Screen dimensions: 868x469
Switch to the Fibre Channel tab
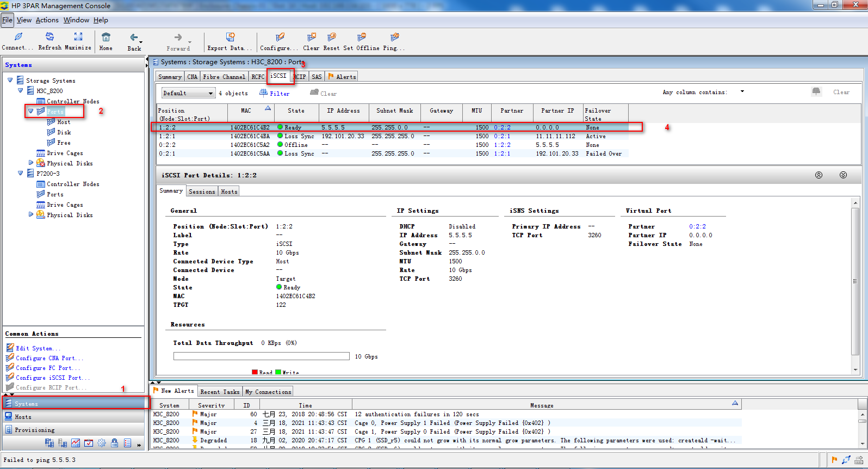224,77
